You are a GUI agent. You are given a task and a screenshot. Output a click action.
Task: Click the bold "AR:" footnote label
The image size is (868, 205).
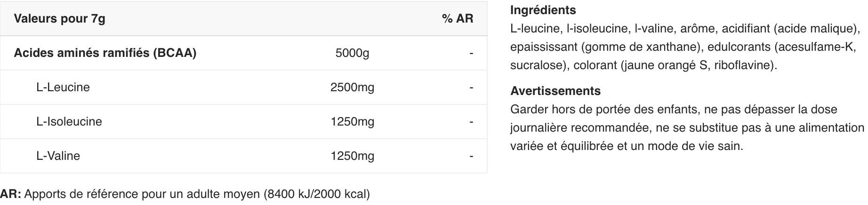tap(10, 194)
